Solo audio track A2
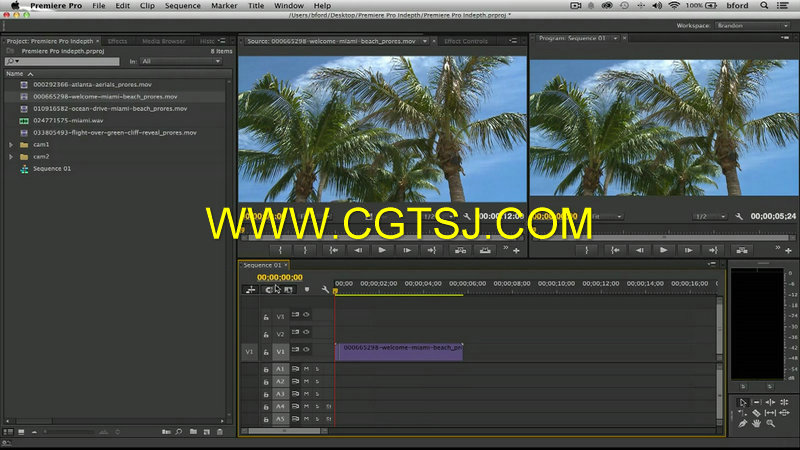This screenshot has width=800, height=450. (x=317, y=381)
